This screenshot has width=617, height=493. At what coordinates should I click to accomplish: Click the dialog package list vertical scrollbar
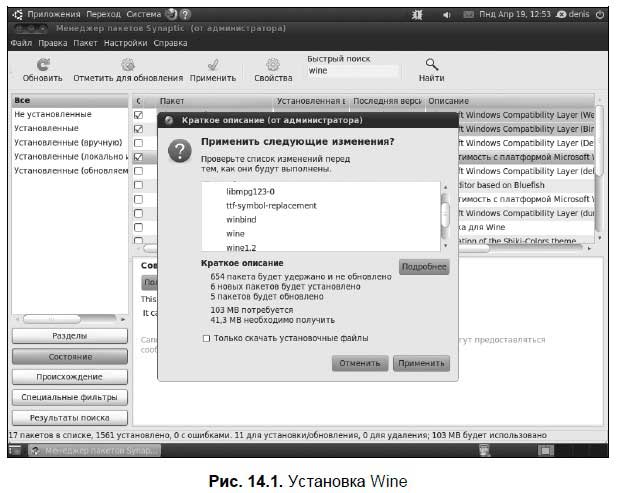coord(445,216)
